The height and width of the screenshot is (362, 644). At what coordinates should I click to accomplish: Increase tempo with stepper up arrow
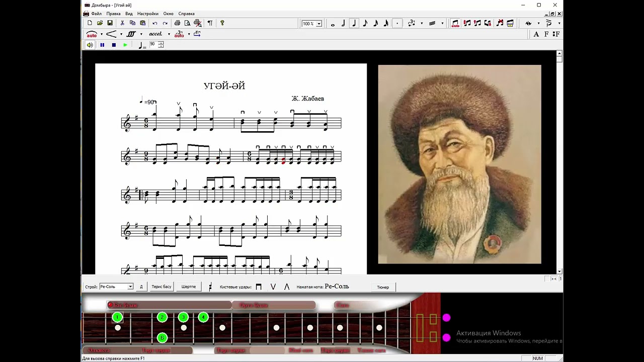tap(161, 43)
